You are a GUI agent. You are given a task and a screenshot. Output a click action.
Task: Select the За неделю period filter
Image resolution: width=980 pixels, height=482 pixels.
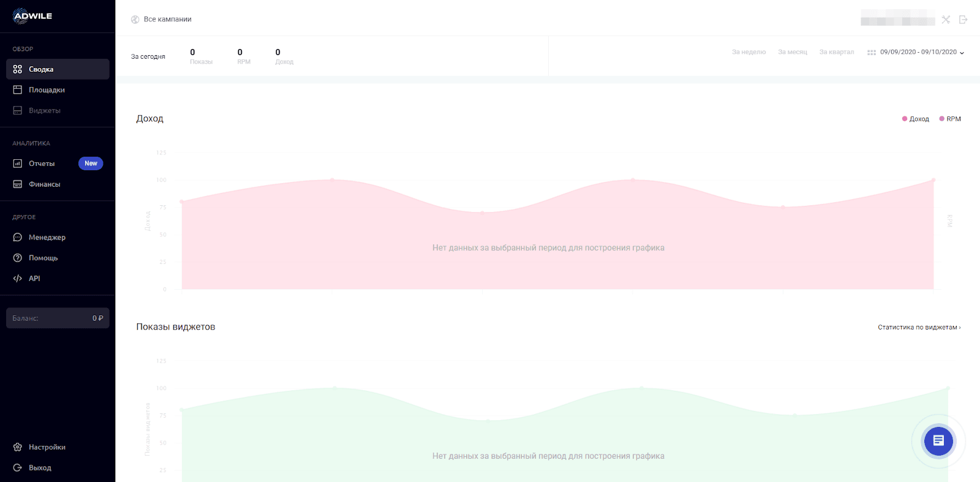coord(748,52)
